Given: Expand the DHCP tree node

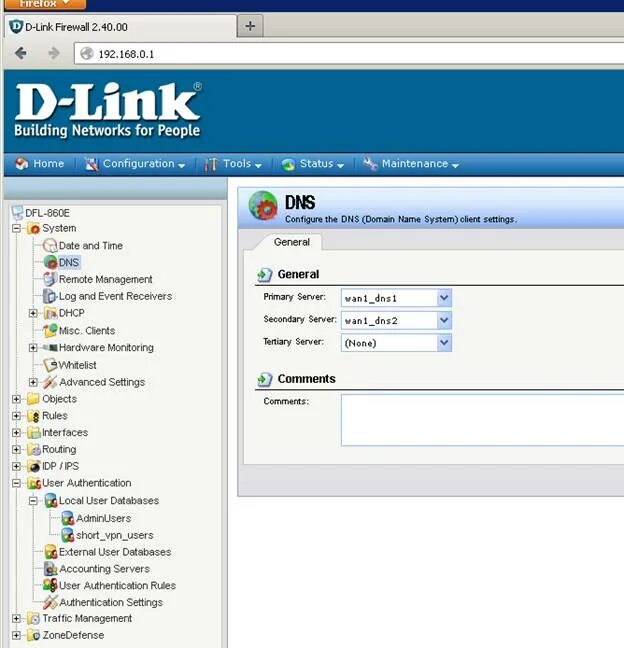Looking at the screenshot, I should coord(33,313).
